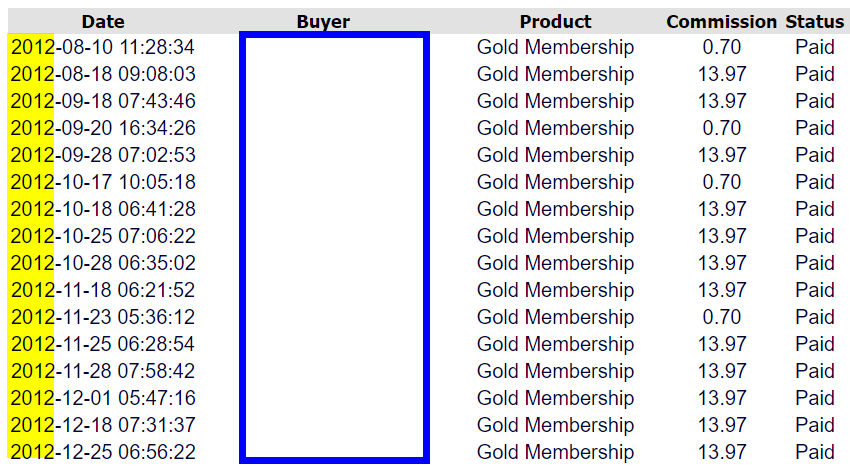
Task: Click Paid status in the 2012-12-18 row
Action: (814, 425)
